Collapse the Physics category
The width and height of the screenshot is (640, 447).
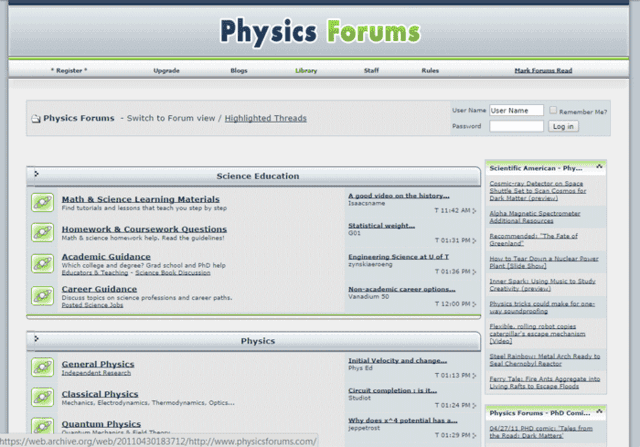pyautogui.click(x=36, y=338)
